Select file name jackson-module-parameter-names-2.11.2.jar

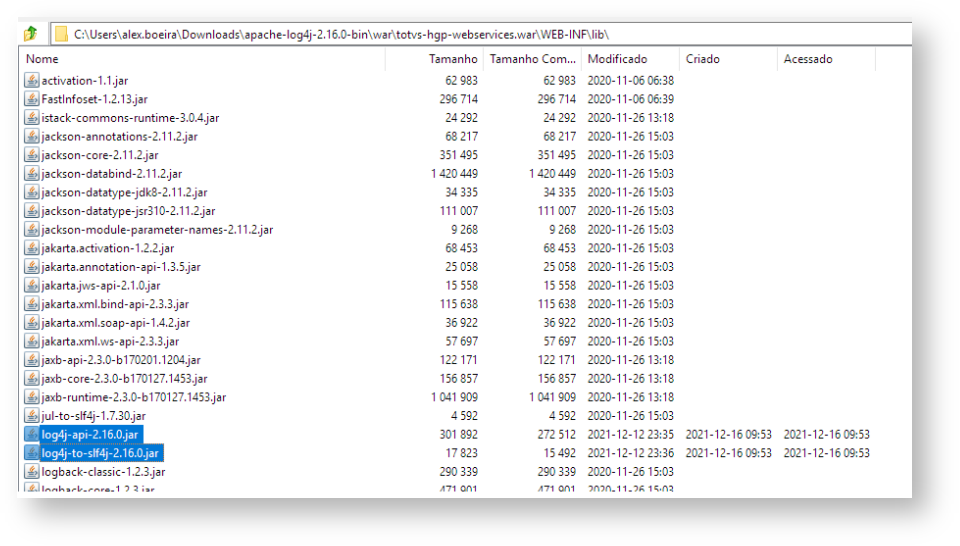157,230
